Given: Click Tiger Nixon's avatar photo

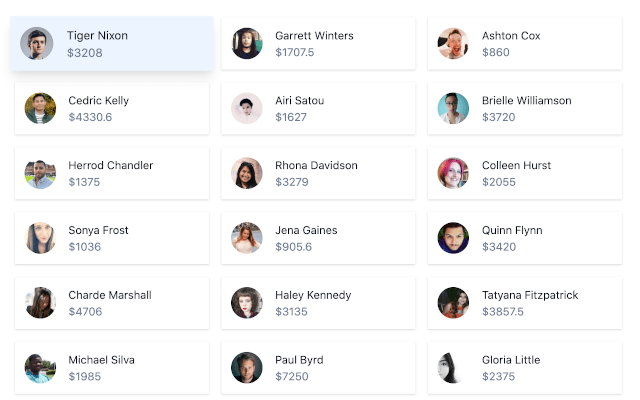Looking at the screenshot, I should click(37, 43).
